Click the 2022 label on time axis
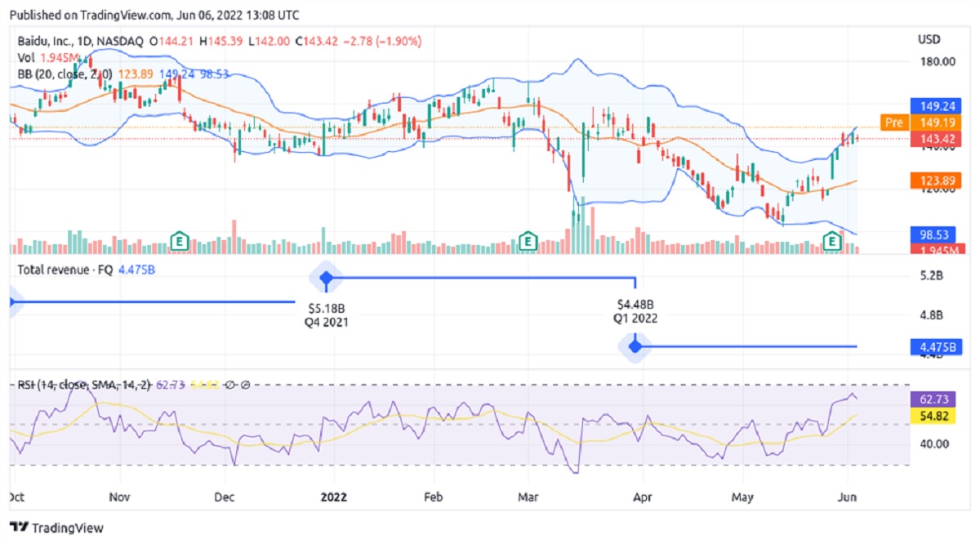980x544 pixels. [x=334, y=496]
